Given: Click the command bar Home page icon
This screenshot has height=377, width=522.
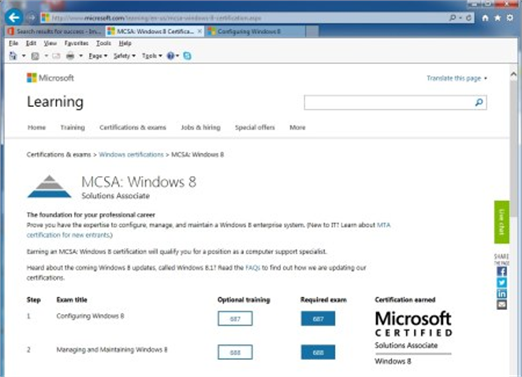Looking at the screenshot, I should tap(13, 56).
